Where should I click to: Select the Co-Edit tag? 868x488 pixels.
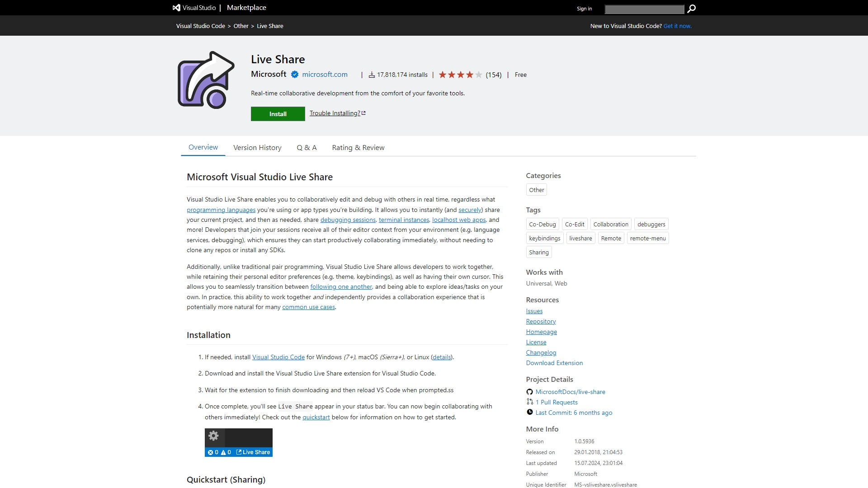[574, 224]
